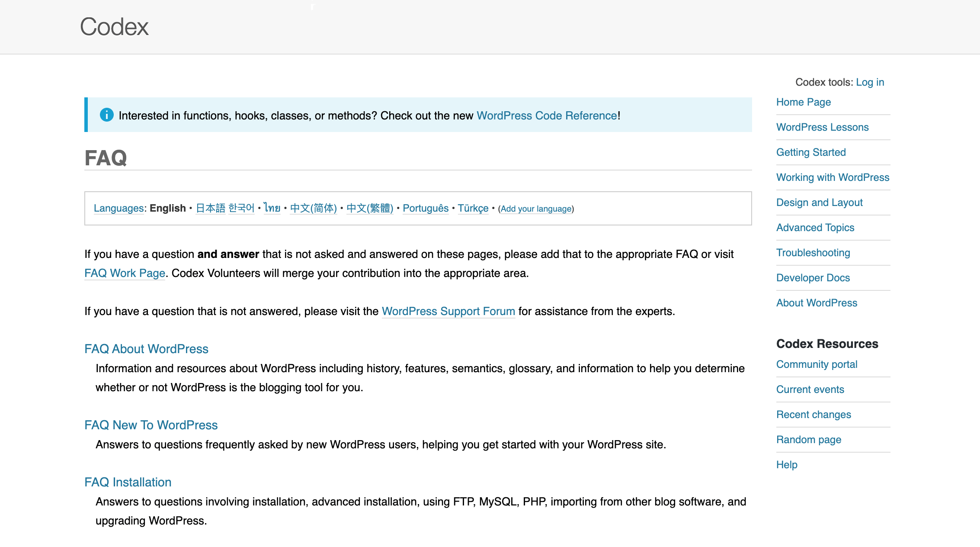
Task: Click the Codex Resources heading
Action: (827, 344)
